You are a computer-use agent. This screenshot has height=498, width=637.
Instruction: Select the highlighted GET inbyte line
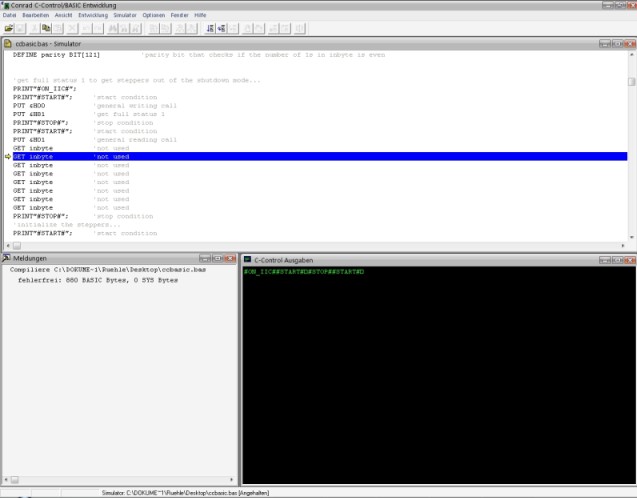(x=320, y=156)
